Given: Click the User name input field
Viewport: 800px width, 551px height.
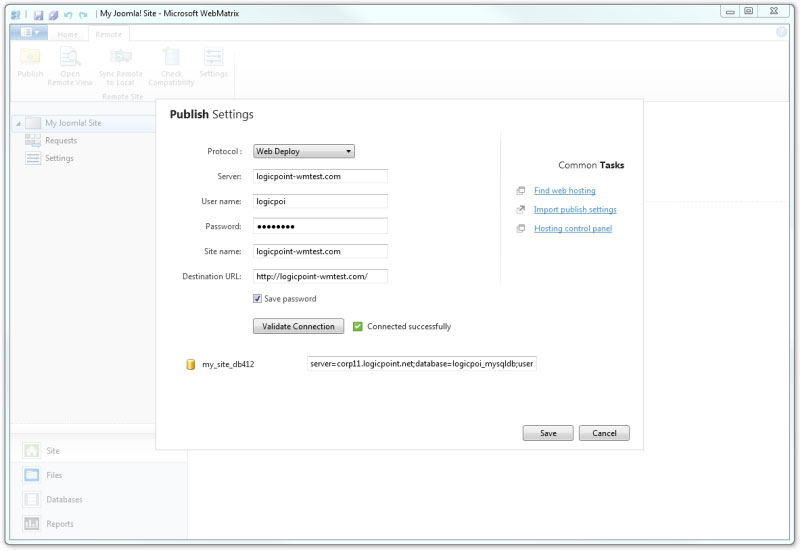Looking at the screenshot, I should [x=320, y=201].
